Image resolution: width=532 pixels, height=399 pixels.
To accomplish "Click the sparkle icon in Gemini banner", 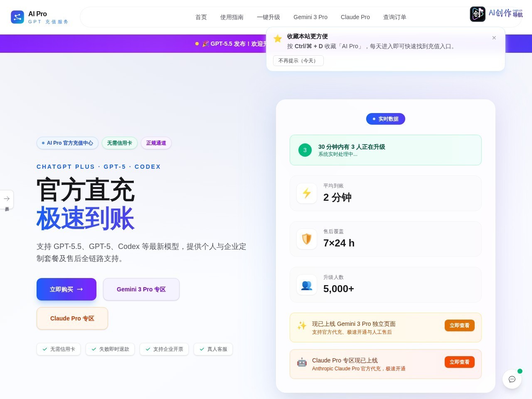I will tap(302, 325).
